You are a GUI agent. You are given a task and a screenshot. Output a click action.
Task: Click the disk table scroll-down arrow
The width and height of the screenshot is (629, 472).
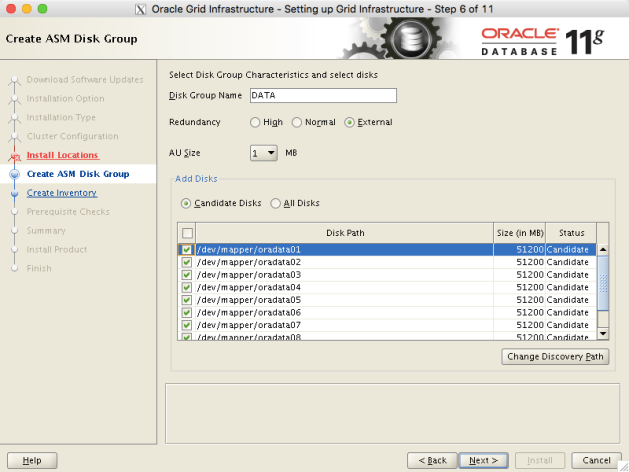click(x=603, y=334)
